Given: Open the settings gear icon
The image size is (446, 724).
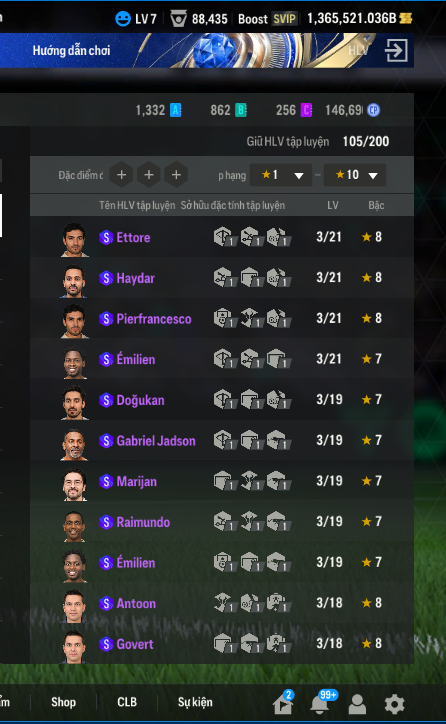Looking at the screenshot, I should click(394, 704).
